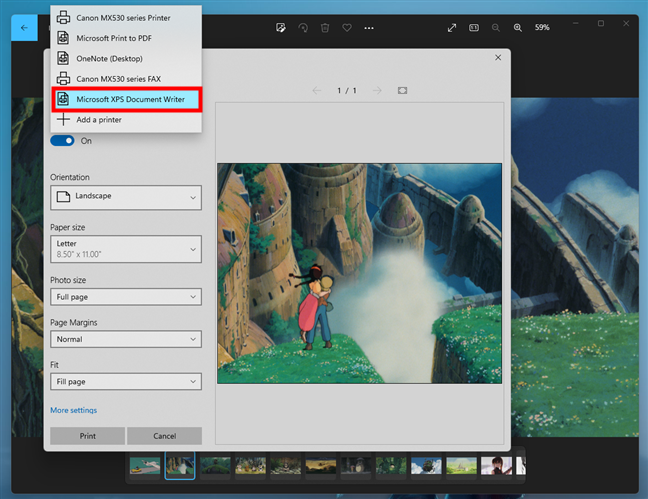Screen dimensions: 648x499
Task: Click the fit preview to window icon
Action: pyautogui.click(x=402, y=91)
